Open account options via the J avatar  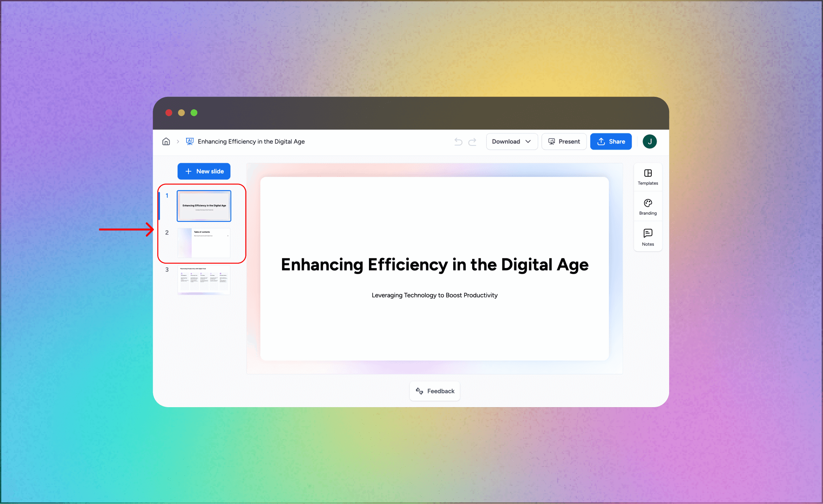pyautogui.click(x=650, y=141)
